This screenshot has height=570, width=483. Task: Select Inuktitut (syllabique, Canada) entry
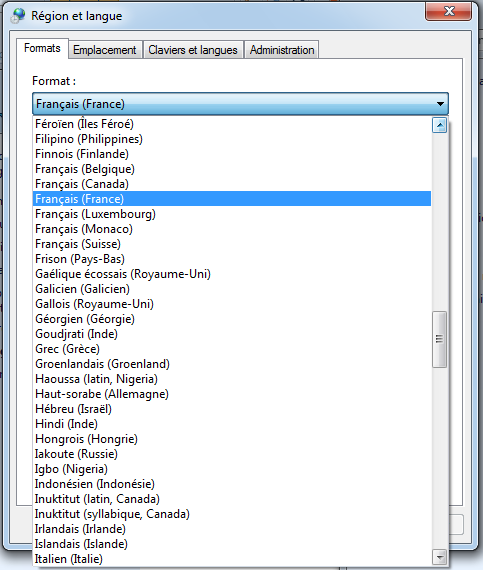[x=232, y=514]
